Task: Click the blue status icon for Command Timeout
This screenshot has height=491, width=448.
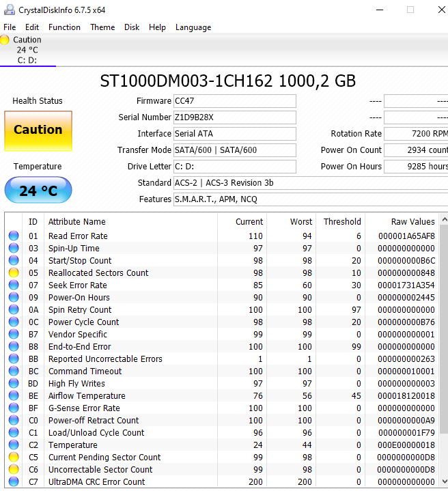Action: (x=14, y=371)
